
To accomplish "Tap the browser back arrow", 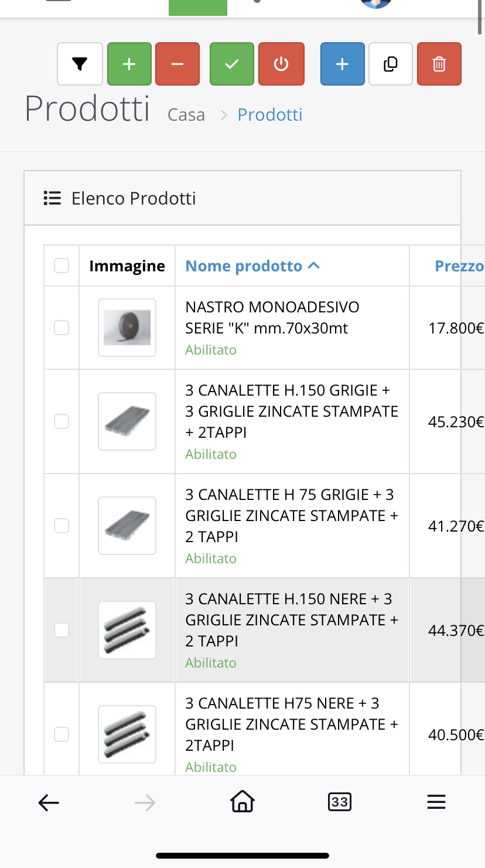I will pos(49,802).
